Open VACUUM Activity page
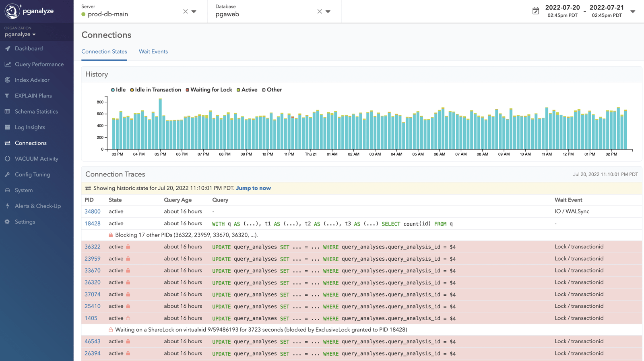644x361 pixels. click(x=37, y=159)
